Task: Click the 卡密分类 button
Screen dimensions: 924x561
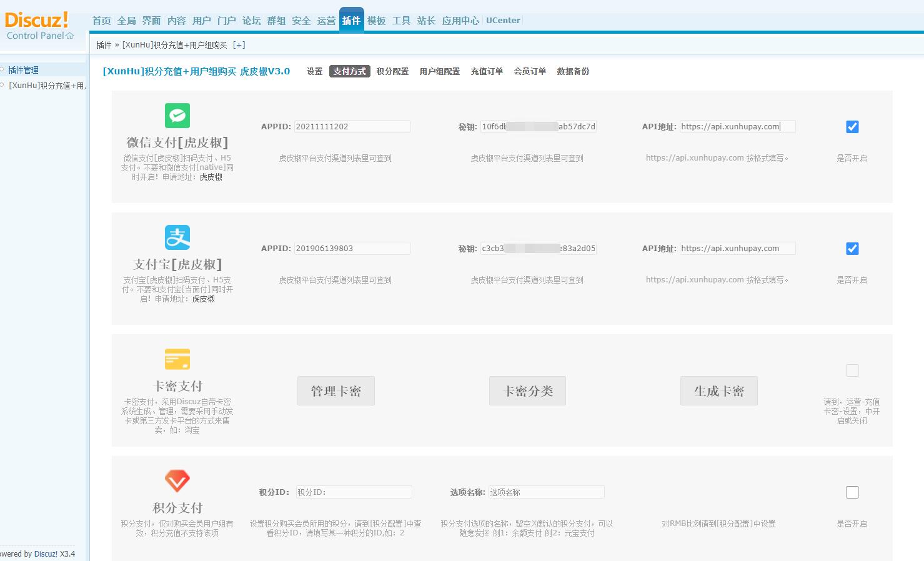Action: pos(528,391)
